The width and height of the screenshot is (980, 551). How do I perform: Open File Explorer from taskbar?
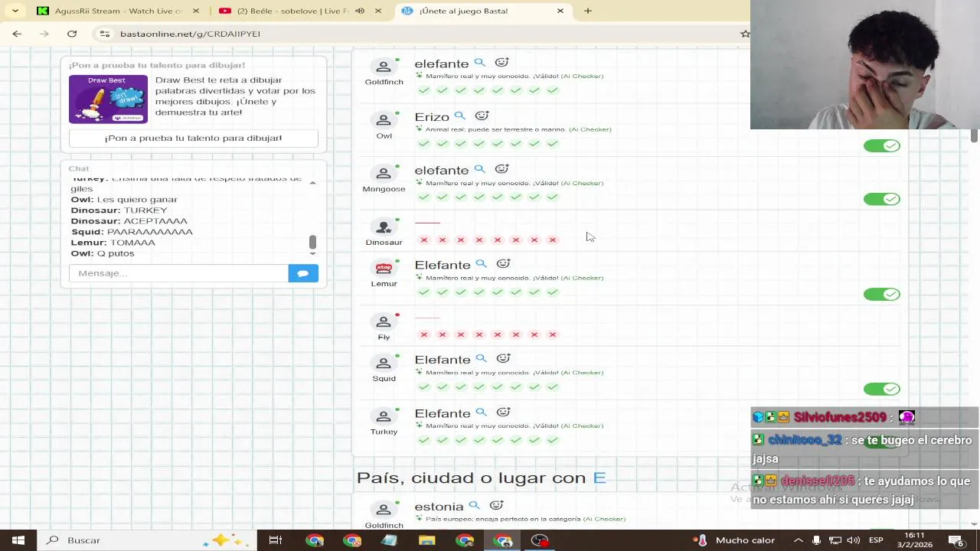(426, 540)
